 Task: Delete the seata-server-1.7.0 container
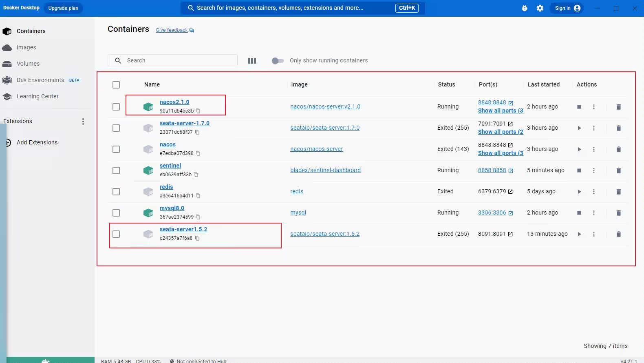point(618,128)
